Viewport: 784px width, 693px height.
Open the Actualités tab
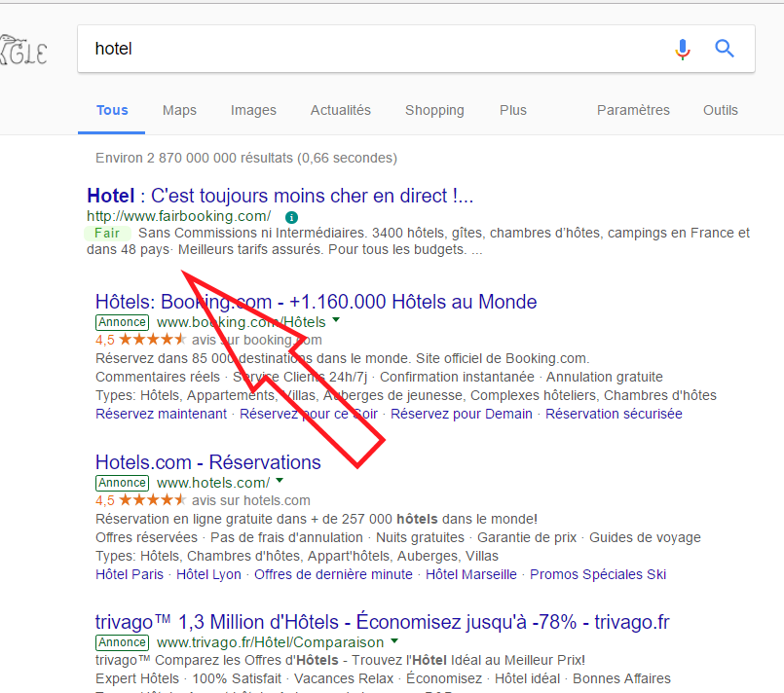tap(341, 110)
